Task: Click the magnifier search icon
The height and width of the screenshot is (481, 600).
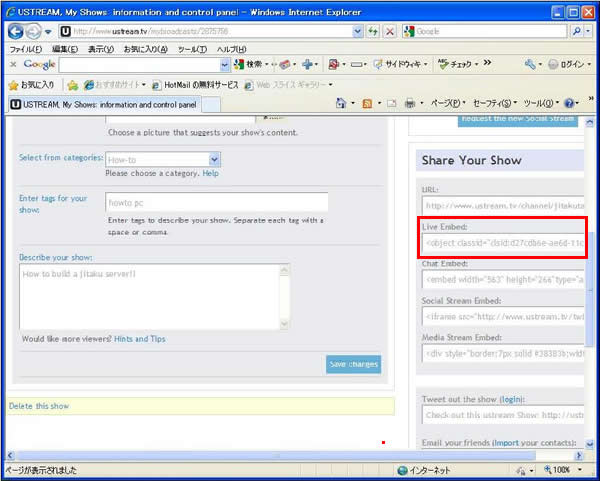Action: pyautogui.click(x=576, y=31)
